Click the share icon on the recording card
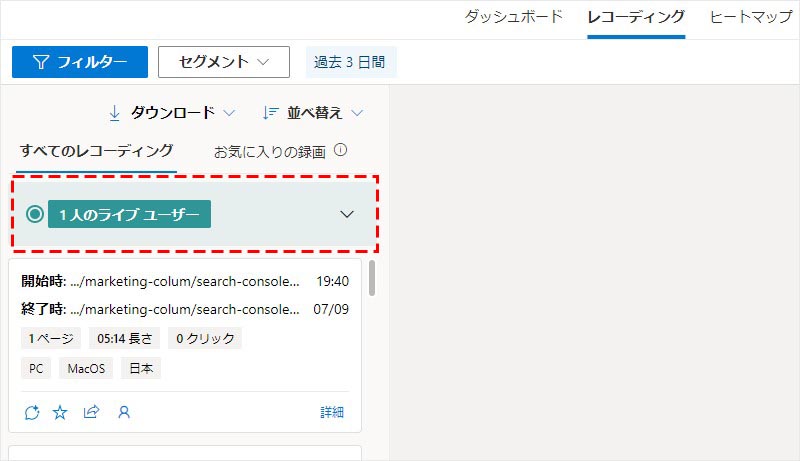800x461 pixels. pyautogui.click(x=91, y=412)
